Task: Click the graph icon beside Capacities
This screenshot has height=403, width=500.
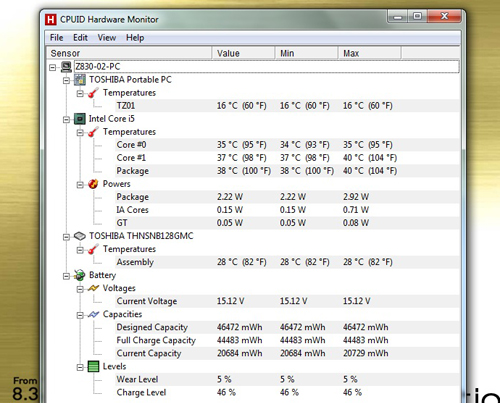Action: (93, 314)
